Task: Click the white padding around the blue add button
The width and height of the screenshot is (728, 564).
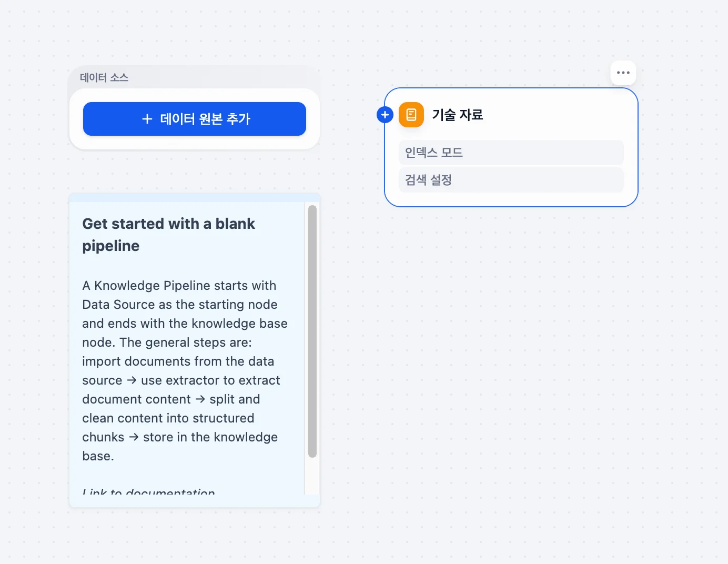Action: click(195, 143)
